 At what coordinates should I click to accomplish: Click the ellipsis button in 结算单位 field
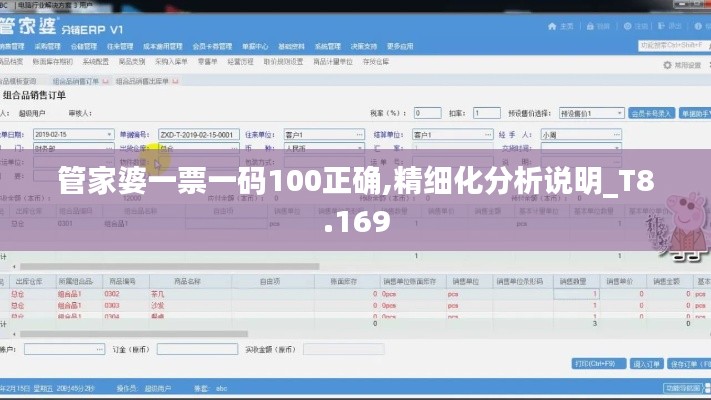[x=487, y=135]
